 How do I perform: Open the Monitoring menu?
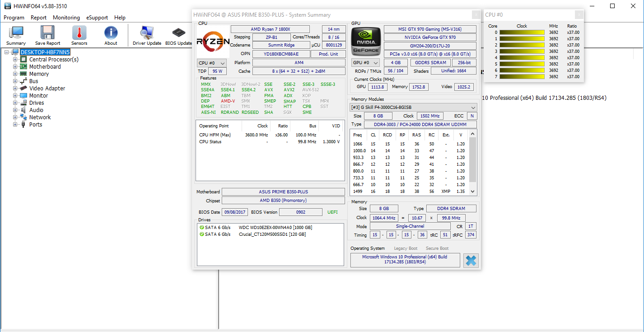66,18
